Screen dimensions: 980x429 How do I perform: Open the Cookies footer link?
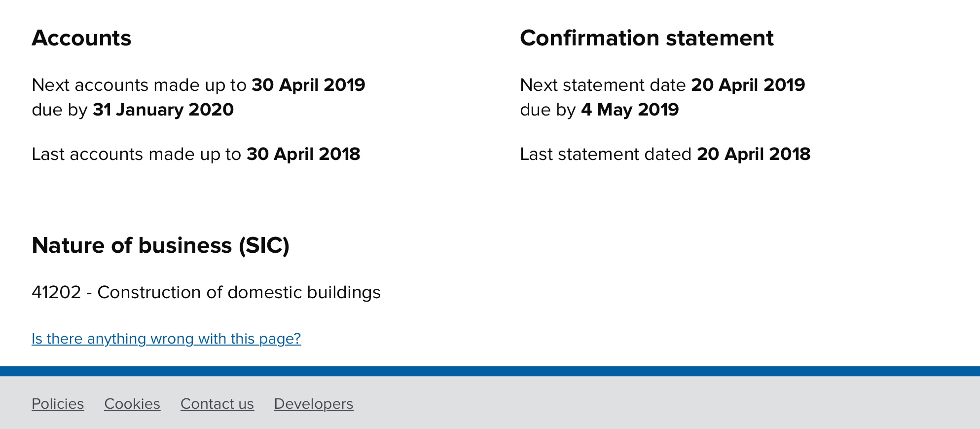[x=132, y=404]
